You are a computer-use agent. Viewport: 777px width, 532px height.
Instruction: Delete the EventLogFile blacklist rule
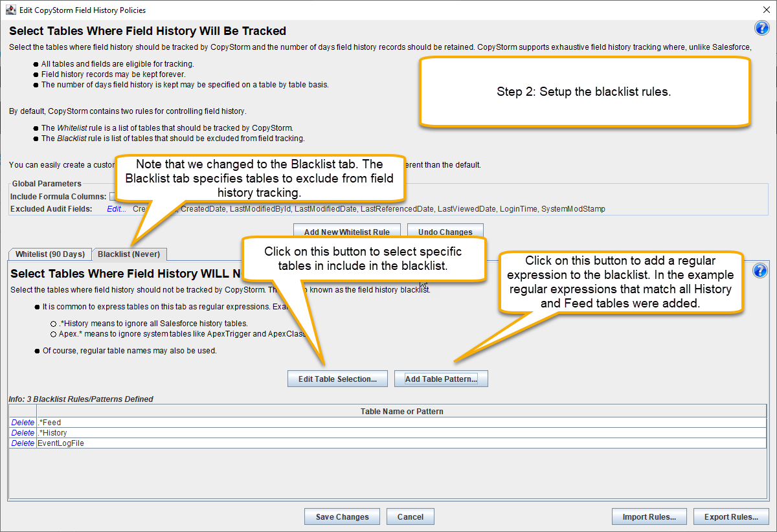[x=23, y=443]
